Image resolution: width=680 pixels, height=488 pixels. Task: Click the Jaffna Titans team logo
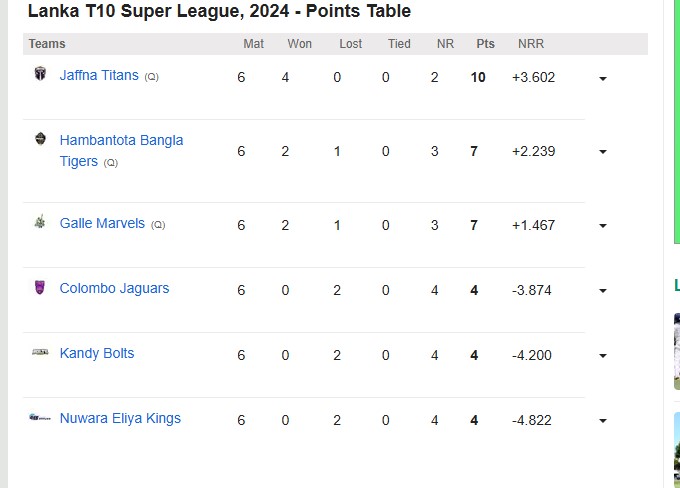(40, 73)
